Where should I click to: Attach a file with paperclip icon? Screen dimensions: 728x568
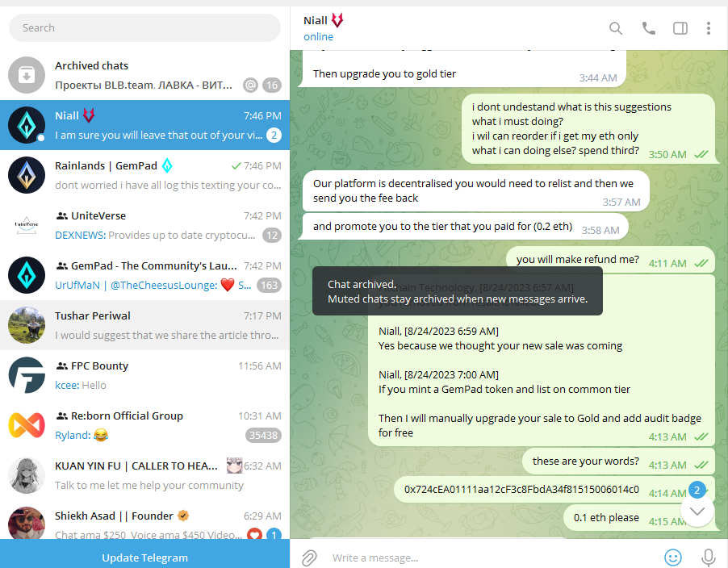pyautogui.click(x=309, y=558)
